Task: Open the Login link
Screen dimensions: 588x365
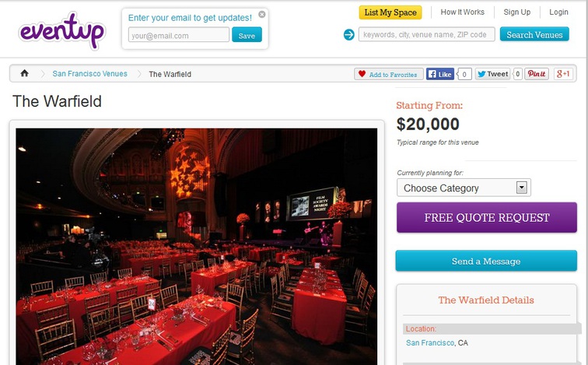Action: (x=558, y=12)
